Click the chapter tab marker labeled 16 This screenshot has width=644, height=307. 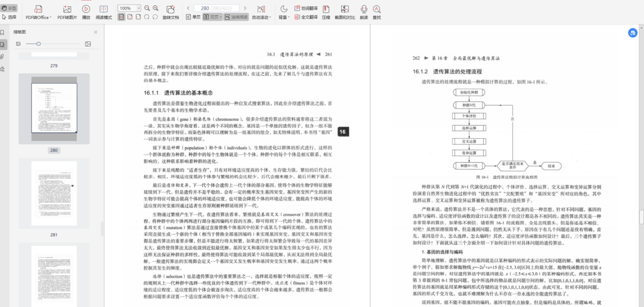click(342, 132)
